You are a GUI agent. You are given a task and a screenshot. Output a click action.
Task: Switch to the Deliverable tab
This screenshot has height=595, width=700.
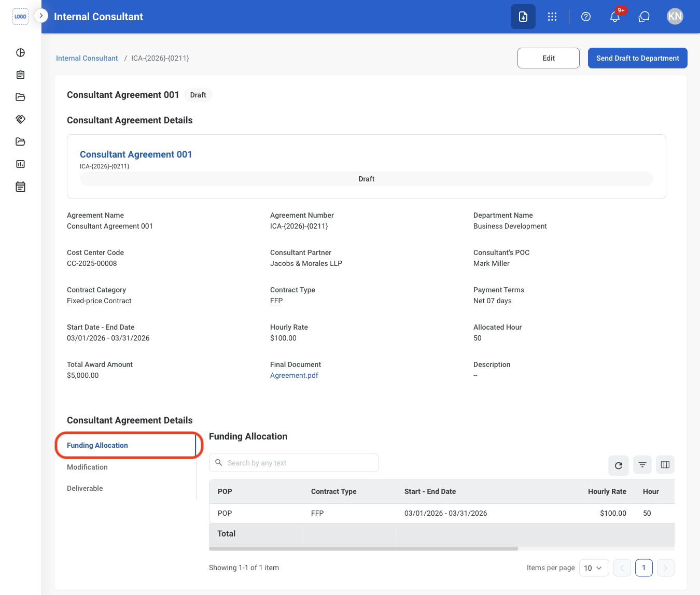[85, 488]
